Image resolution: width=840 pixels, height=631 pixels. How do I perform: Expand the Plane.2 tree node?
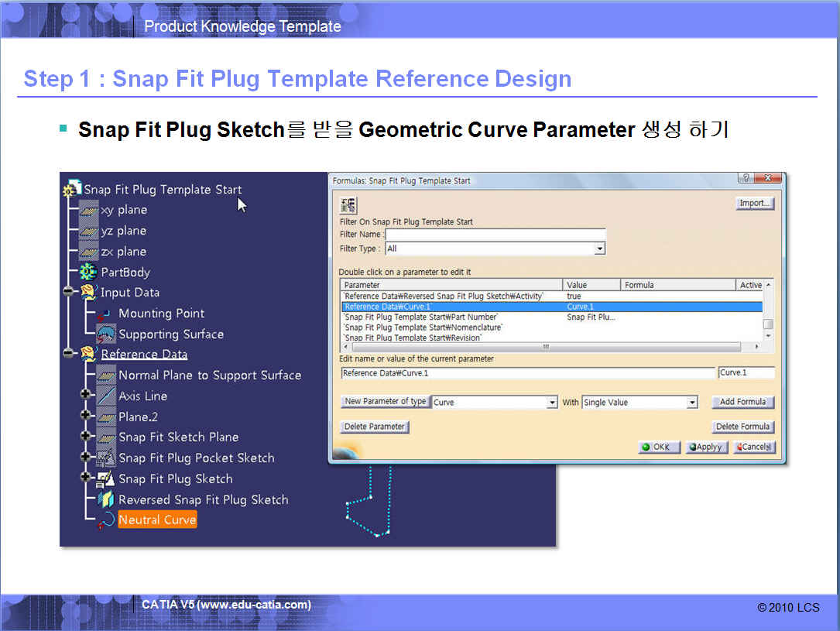click(x=87, y=417)
